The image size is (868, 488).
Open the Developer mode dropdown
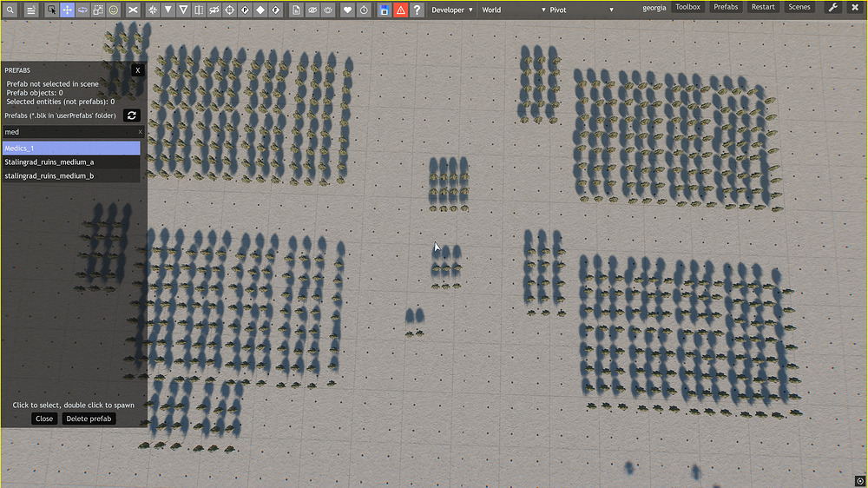[x=452, y=10]
